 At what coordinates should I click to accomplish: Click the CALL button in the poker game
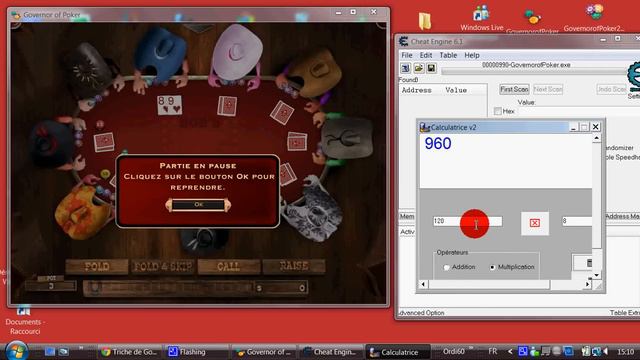click(x=229, y=267)
